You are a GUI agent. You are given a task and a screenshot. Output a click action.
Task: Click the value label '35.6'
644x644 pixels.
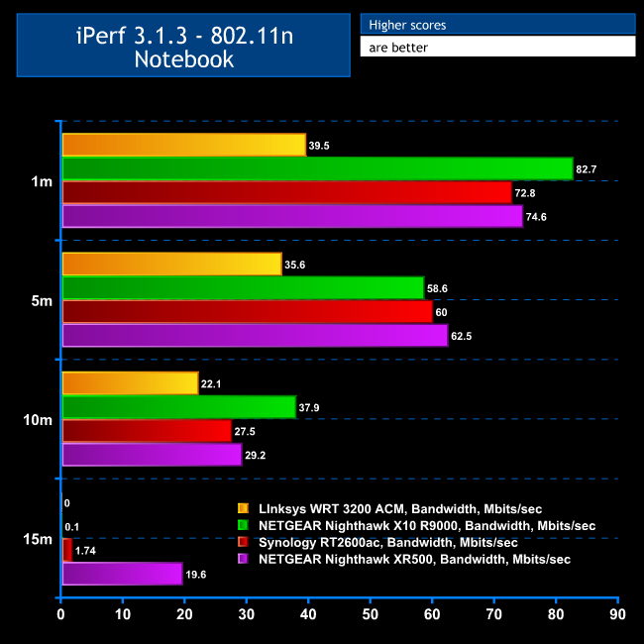click(x=295, y=265)
